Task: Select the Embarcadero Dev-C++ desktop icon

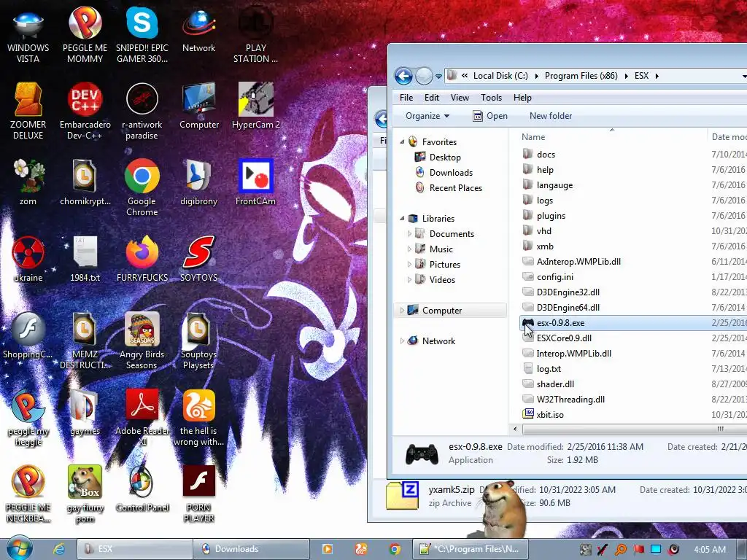Action: 85,111
